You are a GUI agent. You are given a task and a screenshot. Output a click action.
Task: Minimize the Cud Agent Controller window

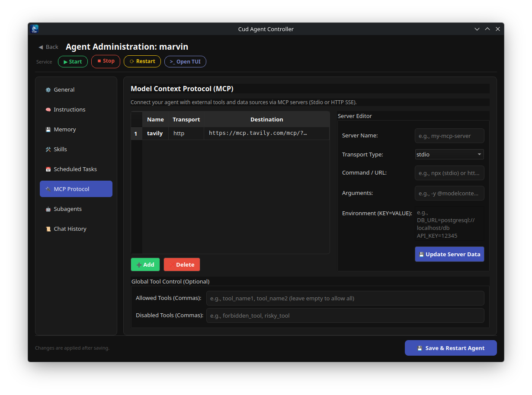point(477,29)
